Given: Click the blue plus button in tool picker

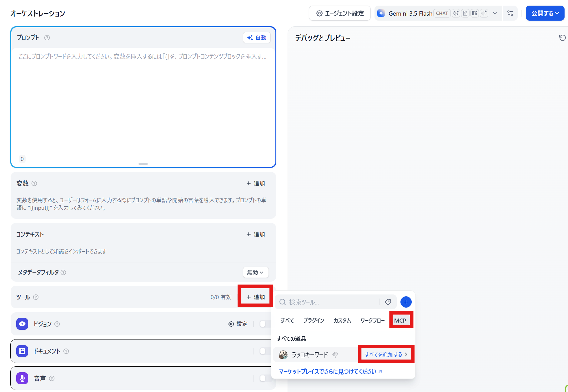Looking at the screenshot, I should 406,302.
